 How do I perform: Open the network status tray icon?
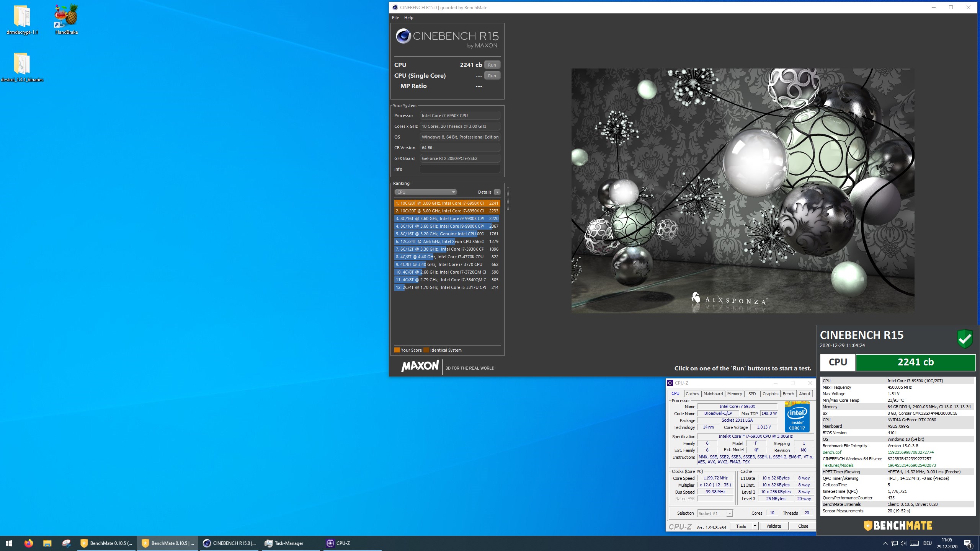pyautogui.click(x=895, y=543)
